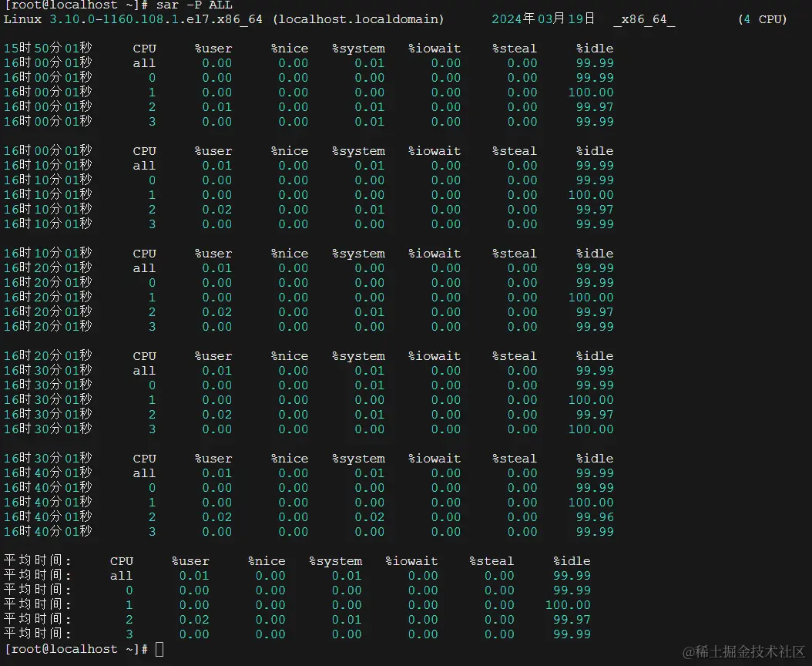
Task: Click %idle 100.00 in 16时40分01秒 CPU 1 row
Action: click(591, 503)
